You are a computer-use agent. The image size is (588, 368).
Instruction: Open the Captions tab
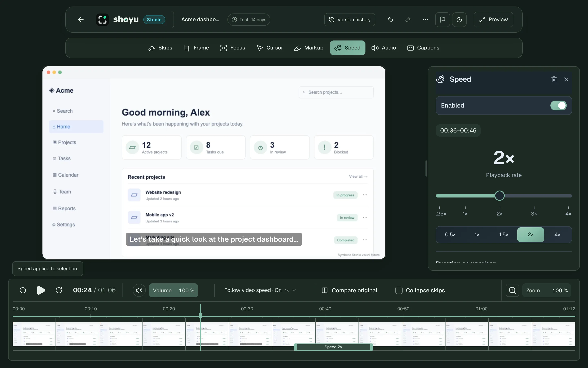click(423, 48)
